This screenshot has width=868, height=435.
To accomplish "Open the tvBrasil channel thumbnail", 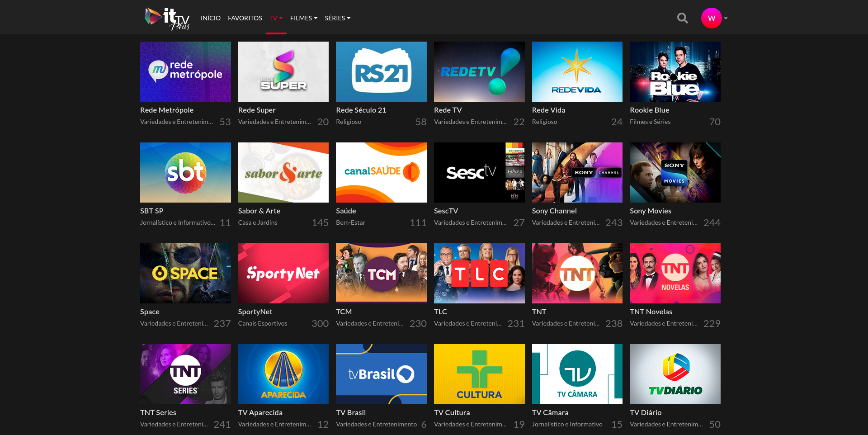I will pyautogui.click(x=381, y=374).
